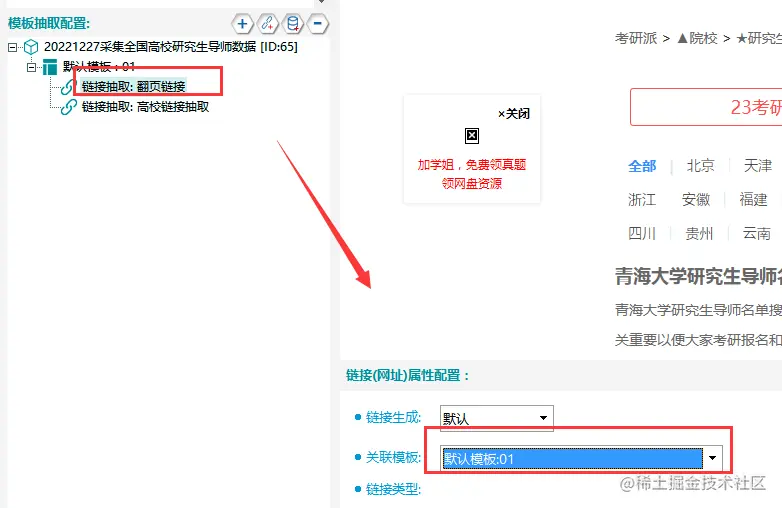Select the 天津 region filter
Viewport: 782px width, 508px height.
(758, 166)
